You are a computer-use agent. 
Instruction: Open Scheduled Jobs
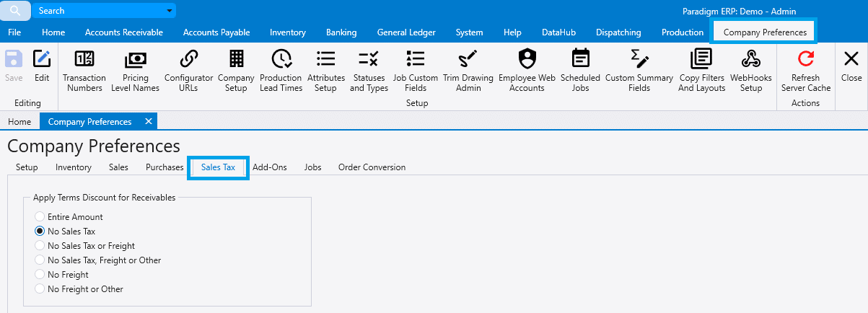pyautogui.click(x=580, y=71)
